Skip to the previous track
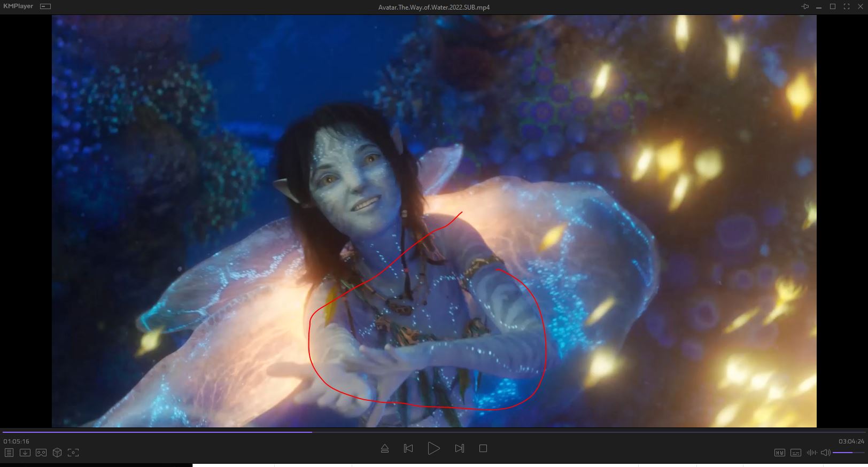The width and height of the screenshot is (868, 467). point(408,448)
